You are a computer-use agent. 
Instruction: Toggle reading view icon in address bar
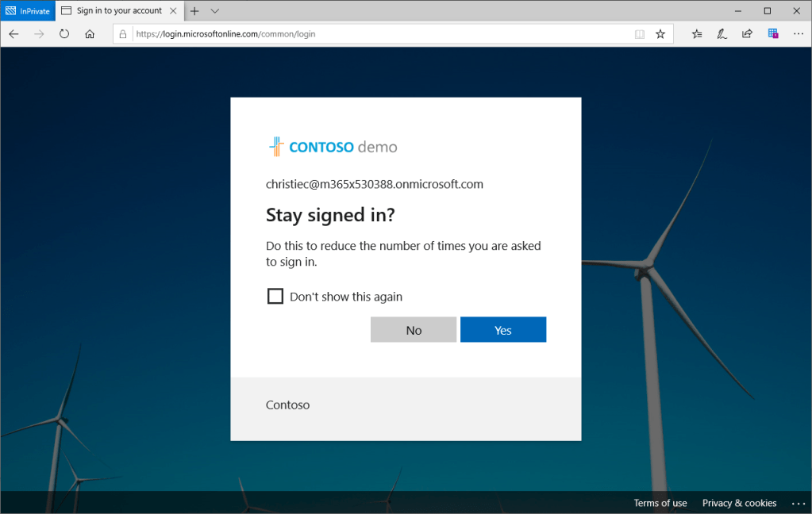click(640, 34)
